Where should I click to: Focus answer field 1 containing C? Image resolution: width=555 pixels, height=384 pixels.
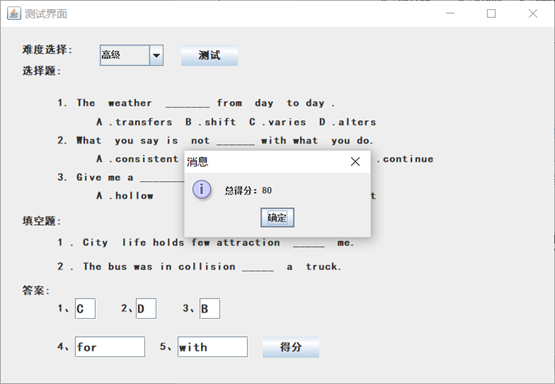tap(85, 309)
